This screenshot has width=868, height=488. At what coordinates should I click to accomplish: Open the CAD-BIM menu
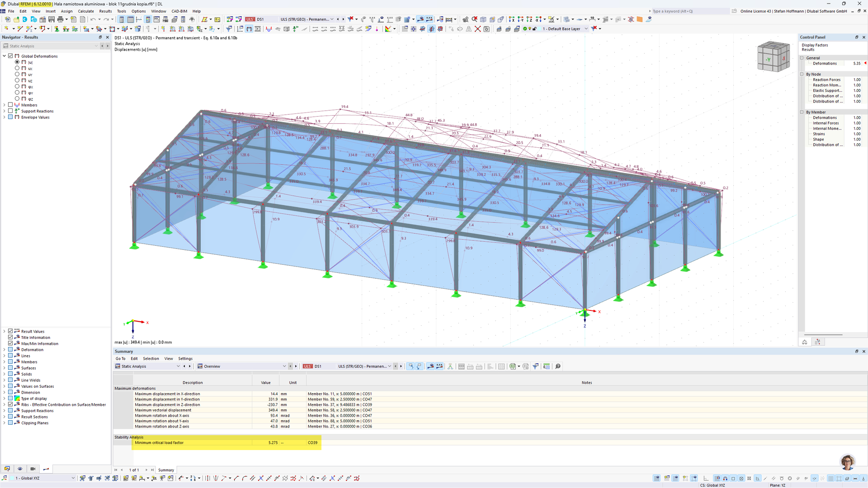click(179, 11)
